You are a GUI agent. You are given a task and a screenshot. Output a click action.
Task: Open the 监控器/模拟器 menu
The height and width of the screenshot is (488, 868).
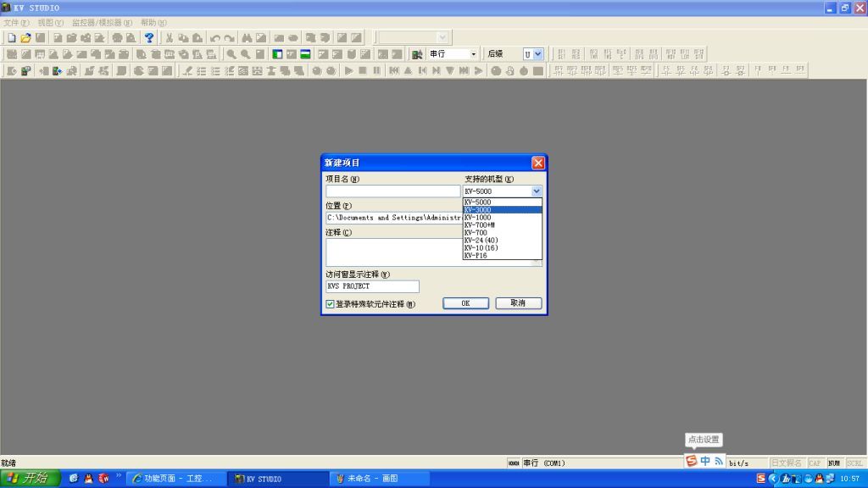point(102,22)
